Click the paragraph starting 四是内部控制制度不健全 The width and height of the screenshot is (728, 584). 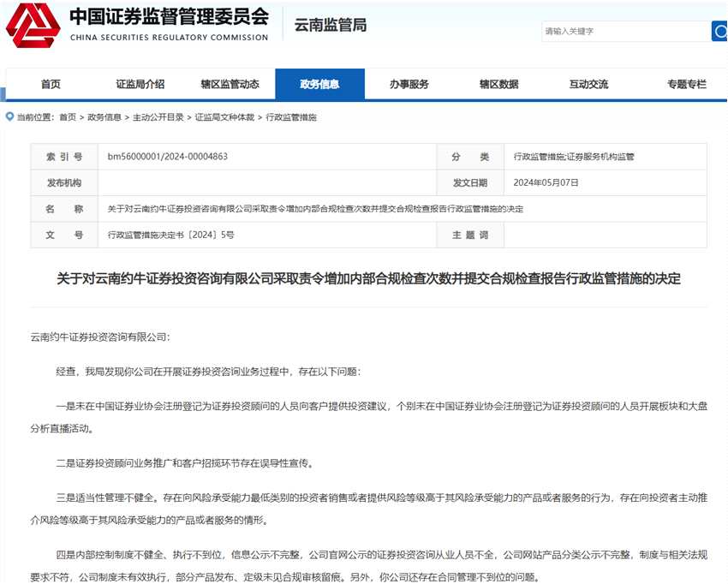coord(368,566)
